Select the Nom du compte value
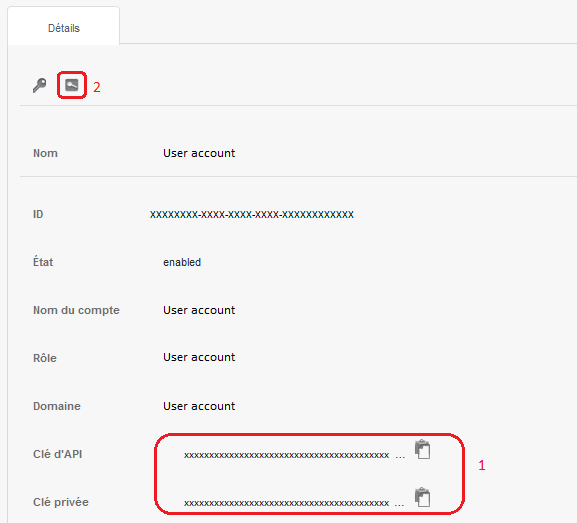Viewport: 577px width, 523px height. (x=199, y=310)
